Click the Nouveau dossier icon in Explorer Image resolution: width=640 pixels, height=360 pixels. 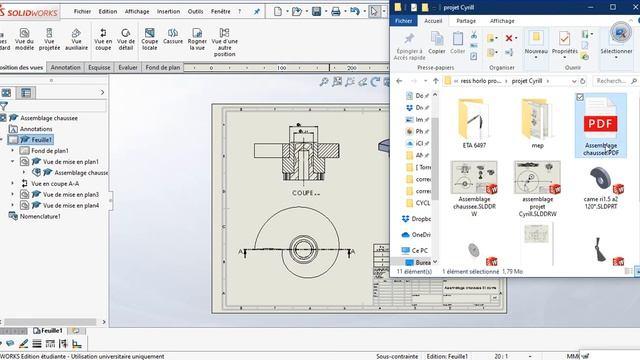pos(536,43)
